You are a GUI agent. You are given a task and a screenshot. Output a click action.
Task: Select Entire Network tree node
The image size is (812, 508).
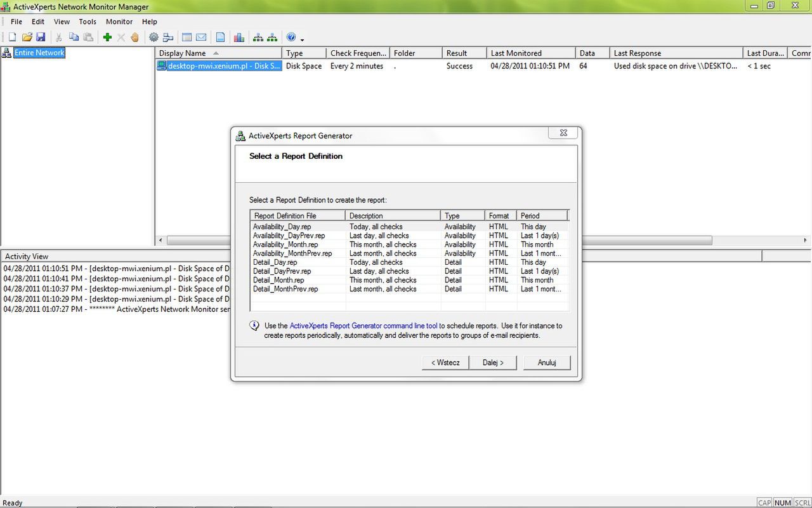[39, 53]
